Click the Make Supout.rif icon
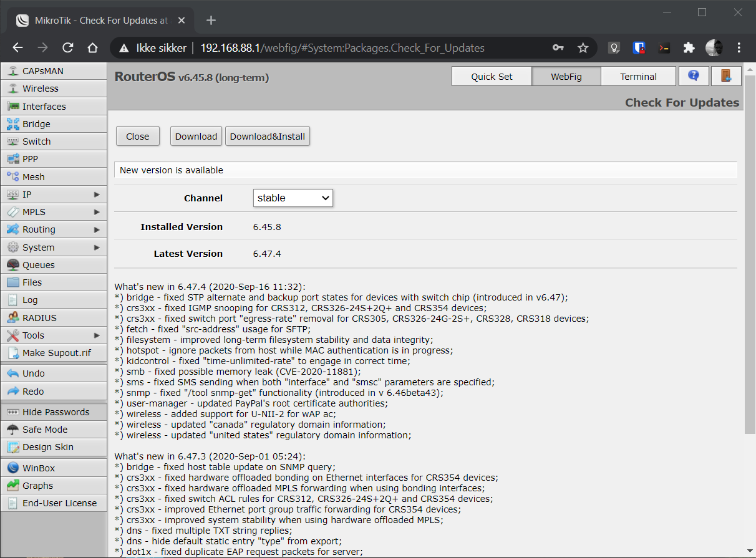Screen dimensions: 756x558 [12, 353]
